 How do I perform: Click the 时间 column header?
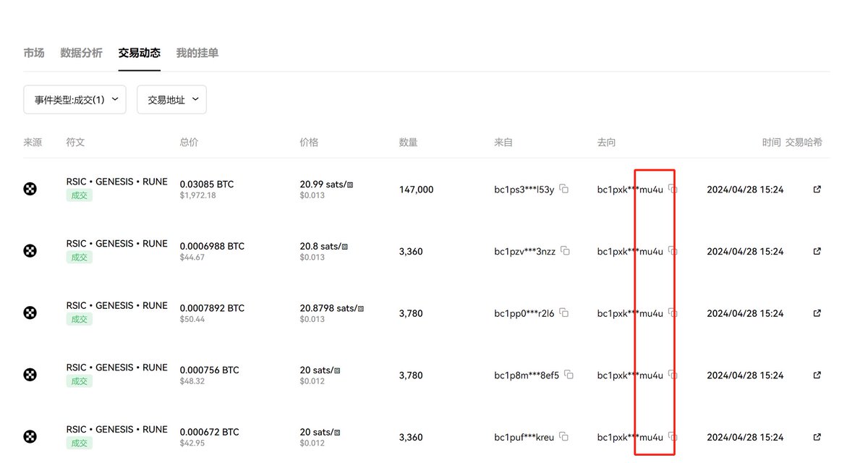click(771, 143)
